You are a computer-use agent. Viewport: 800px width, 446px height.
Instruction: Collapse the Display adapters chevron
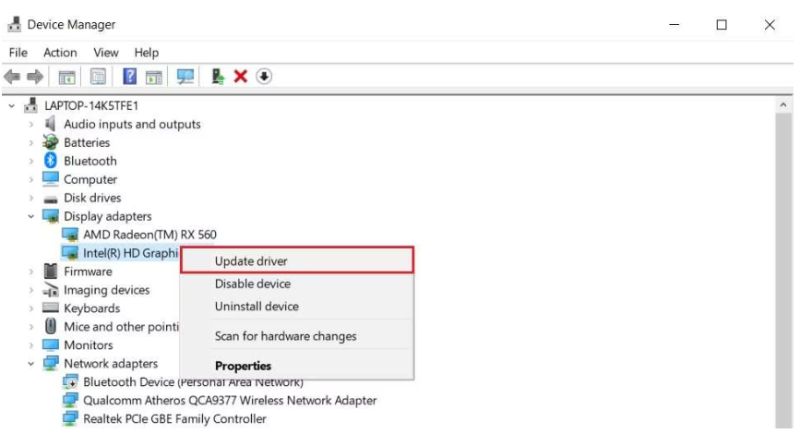[31, 216]
